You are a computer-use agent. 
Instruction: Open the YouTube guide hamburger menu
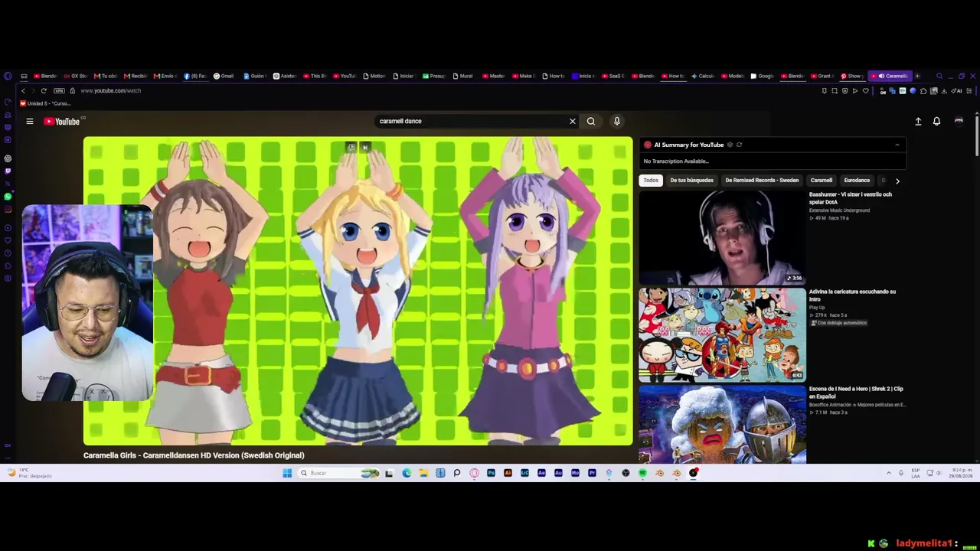point(30,121)
